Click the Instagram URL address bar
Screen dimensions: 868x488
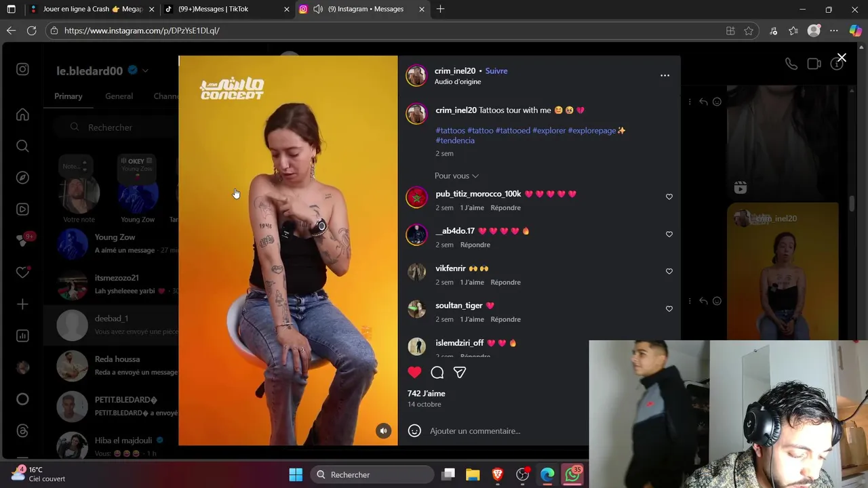click(x=387, y=30)
